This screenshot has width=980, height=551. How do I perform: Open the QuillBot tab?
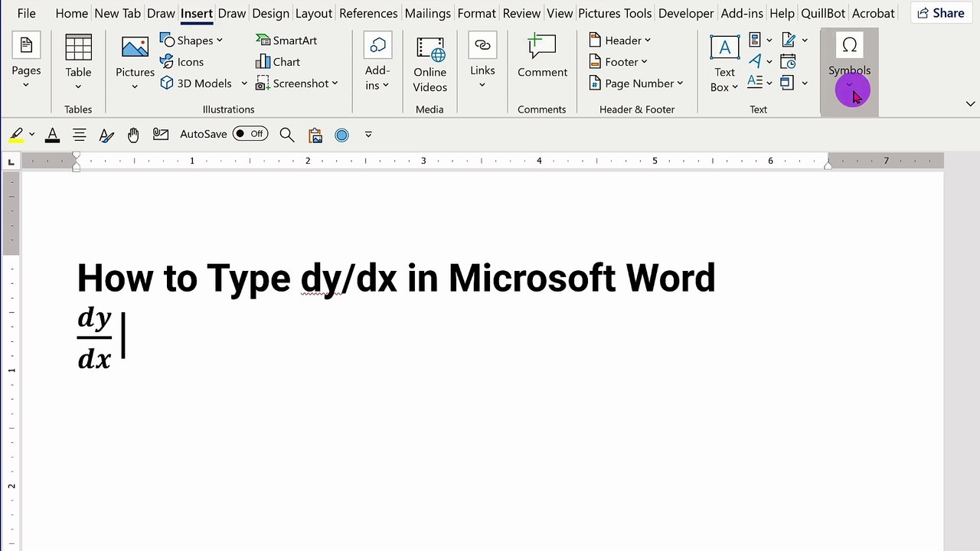click(x=823, y=13)
